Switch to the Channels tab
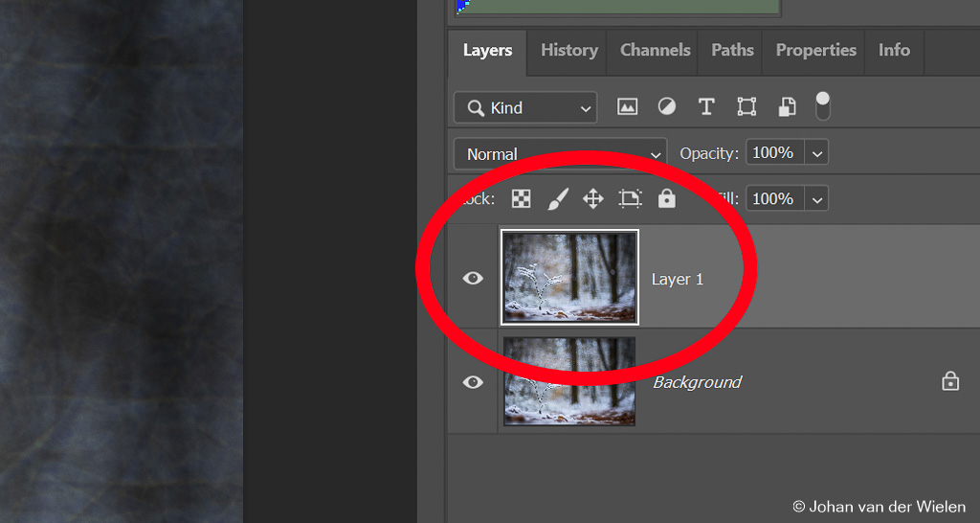 point(655,51)
